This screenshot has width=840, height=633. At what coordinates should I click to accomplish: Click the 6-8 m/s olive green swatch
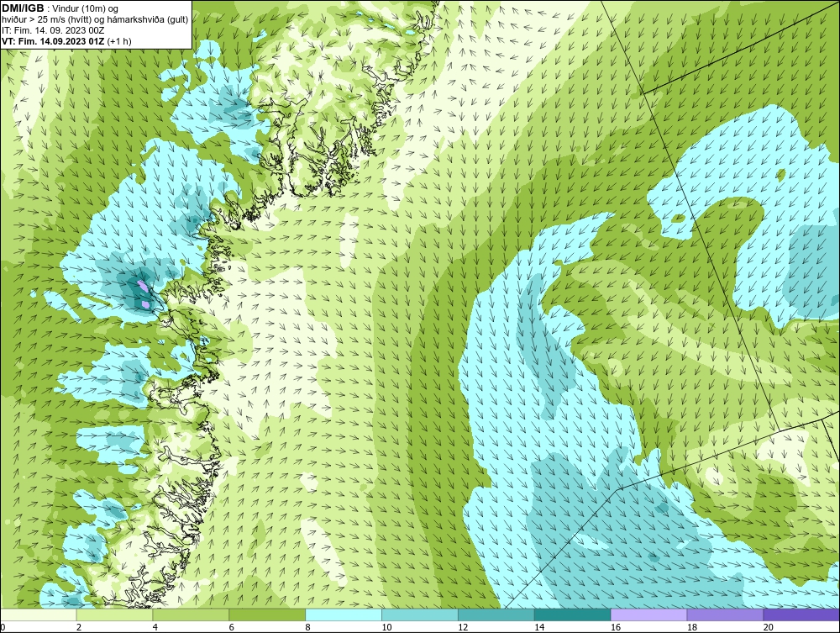click(x=267, y=615)
